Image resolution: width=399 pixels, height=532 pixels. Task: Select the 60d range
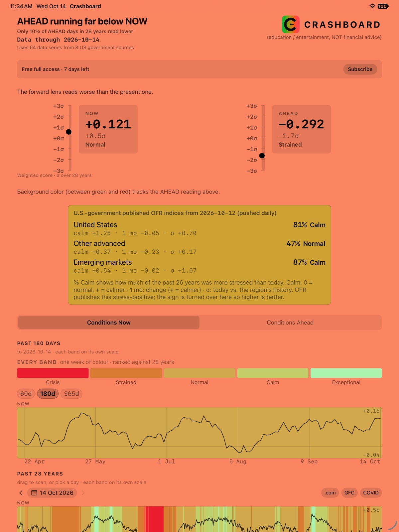(x=26, y=394)
